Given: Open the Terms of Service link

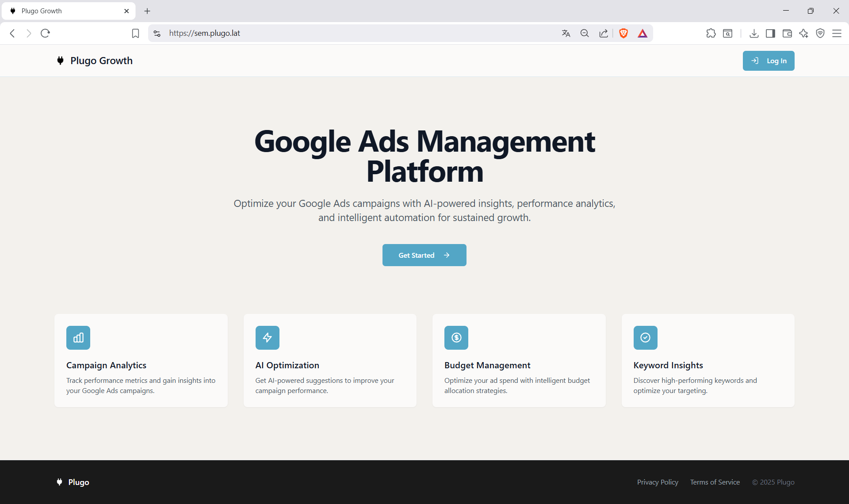Looking at the screenshot, I should click(x=715, y=482).
